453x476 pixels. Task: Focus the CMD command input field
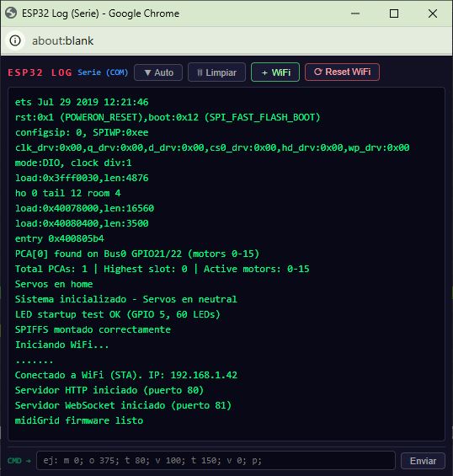[x=216, y=461]
